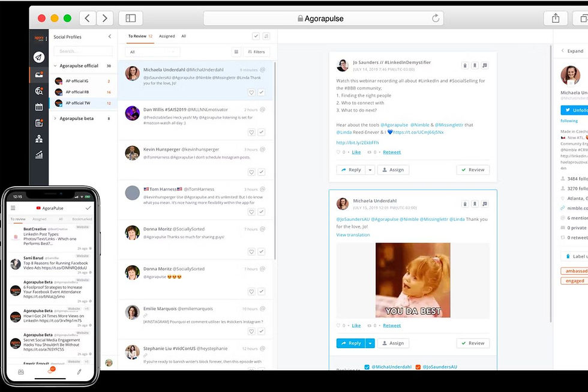
Task: Open Reply options arrow on Jo Saunders tweet
Action: click(x=370, y=170)
